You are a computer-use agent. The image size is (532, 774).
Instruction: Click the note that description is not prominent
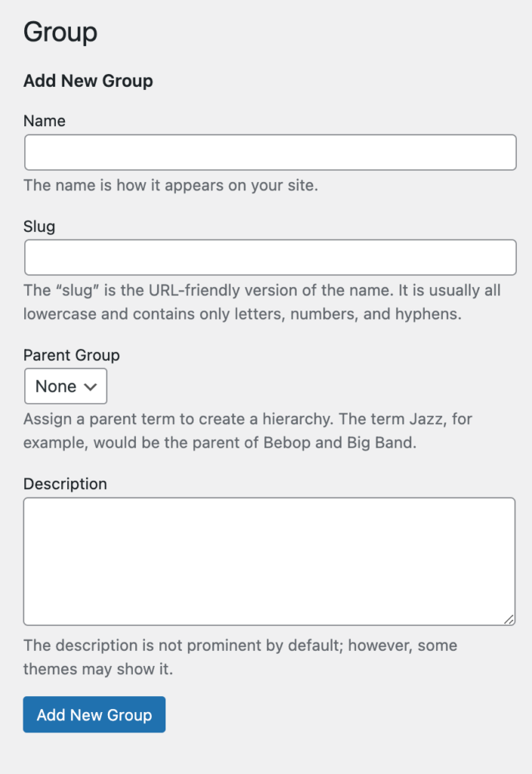click(x=240, y=646)
